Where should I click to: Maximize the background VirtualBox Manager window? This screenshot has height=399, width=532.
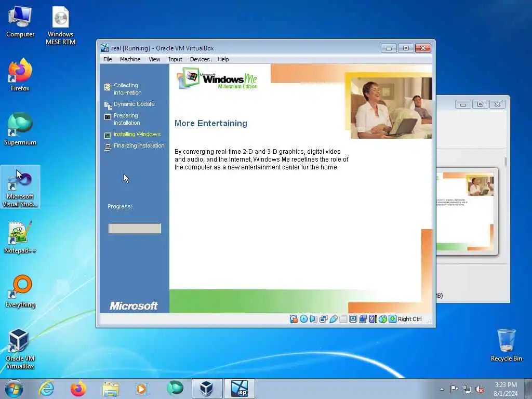click(480, 104)
